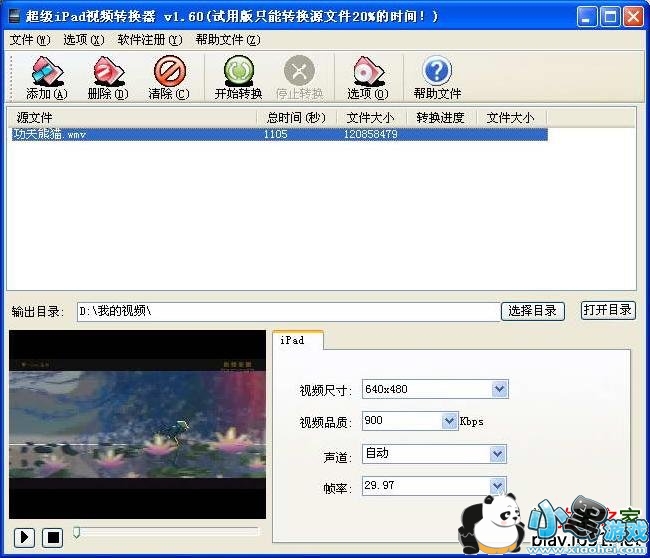
Task: Click the 打开目录 button
Action: 608,310
